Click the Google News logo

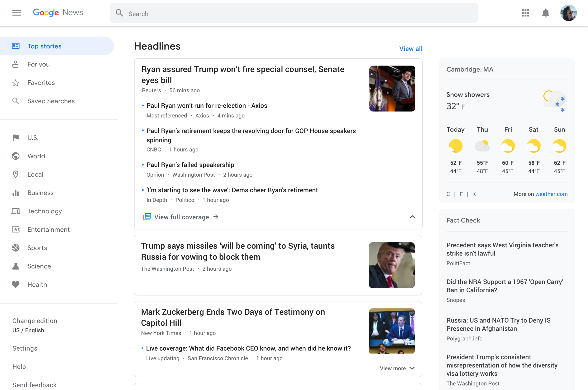(x=58, y=12)
